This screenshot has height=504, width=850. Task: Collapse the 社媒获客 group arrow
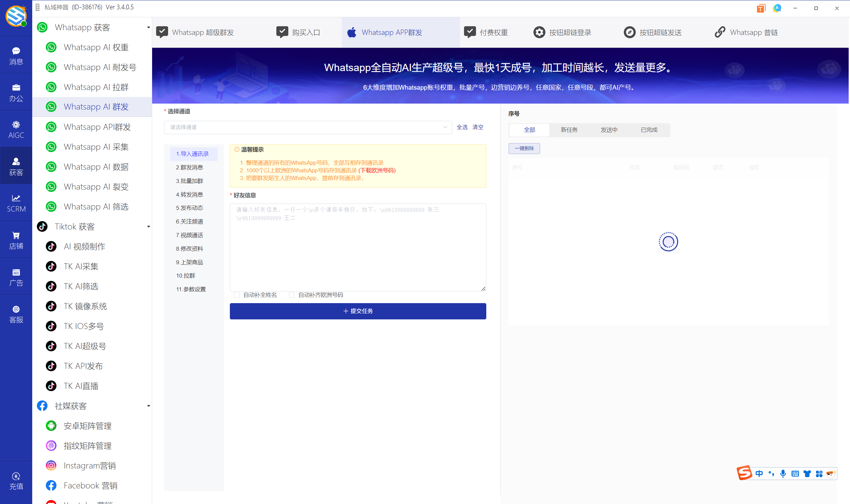pos(148,406)
